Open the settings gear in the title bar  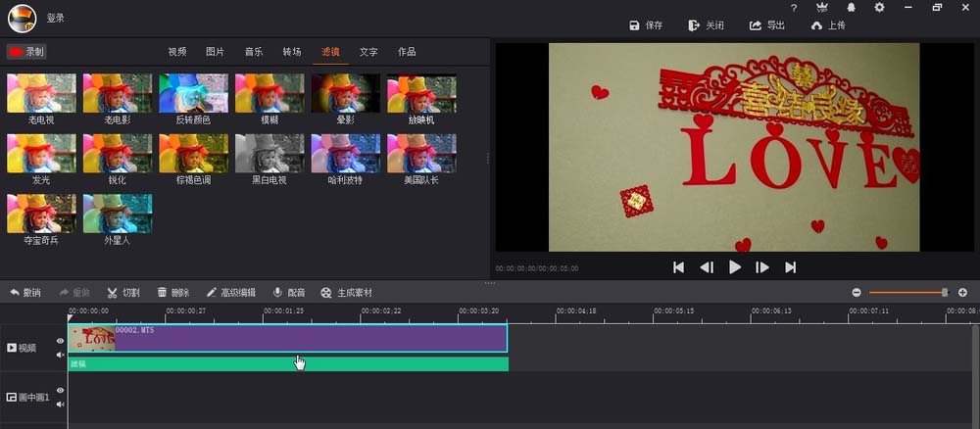(x=879, y=8)
